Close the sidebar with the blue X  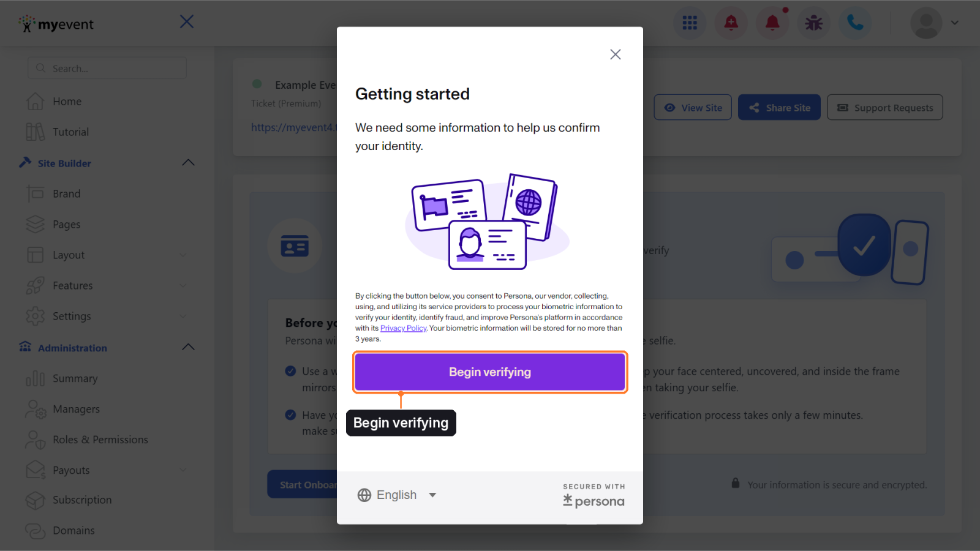coord(187,22)
